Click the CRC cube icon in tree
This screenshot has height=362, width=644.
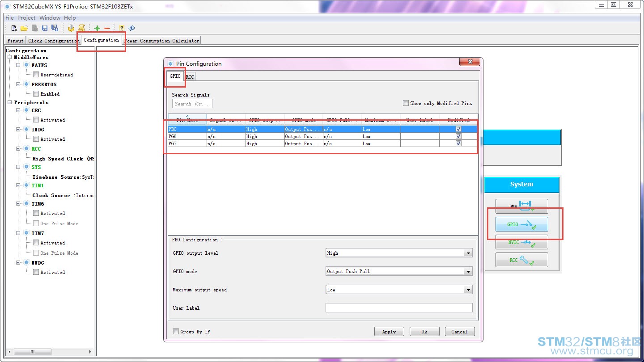pyautogui.click(x=26, y=110)
